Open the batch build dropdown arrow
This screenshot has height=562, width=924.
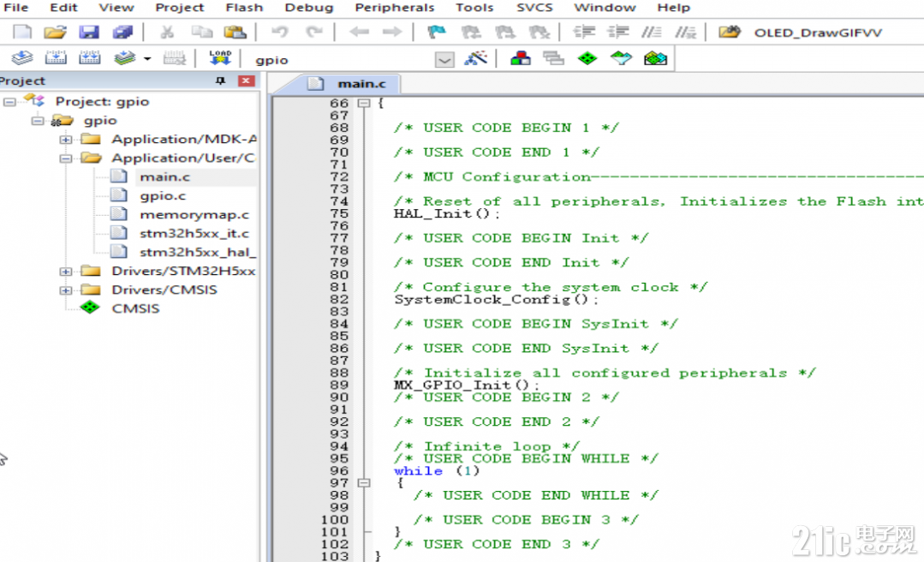147,58
